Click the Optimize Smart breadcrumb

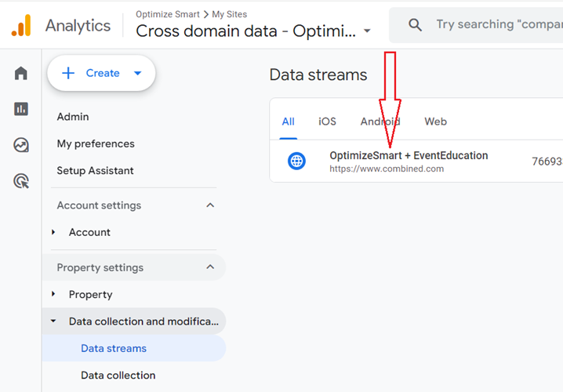click(168, 14)
